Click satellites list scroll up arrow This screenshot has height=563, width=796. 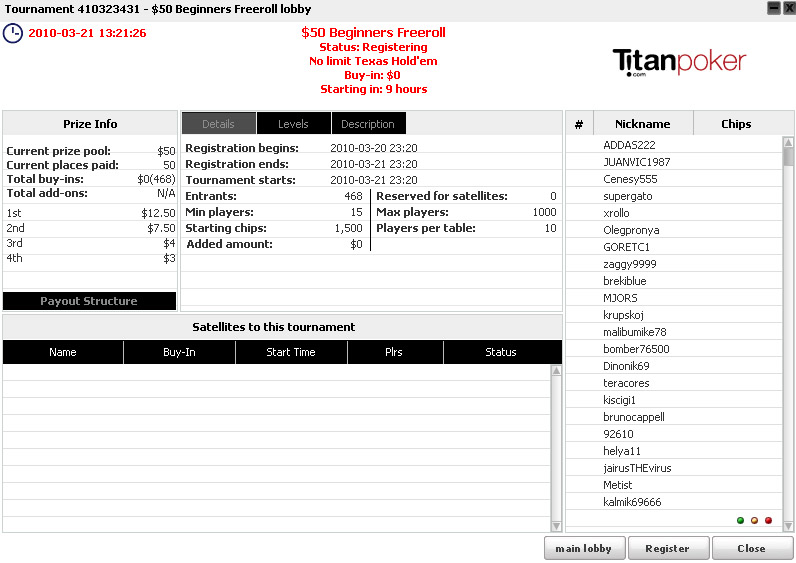[x=556, y=371]
